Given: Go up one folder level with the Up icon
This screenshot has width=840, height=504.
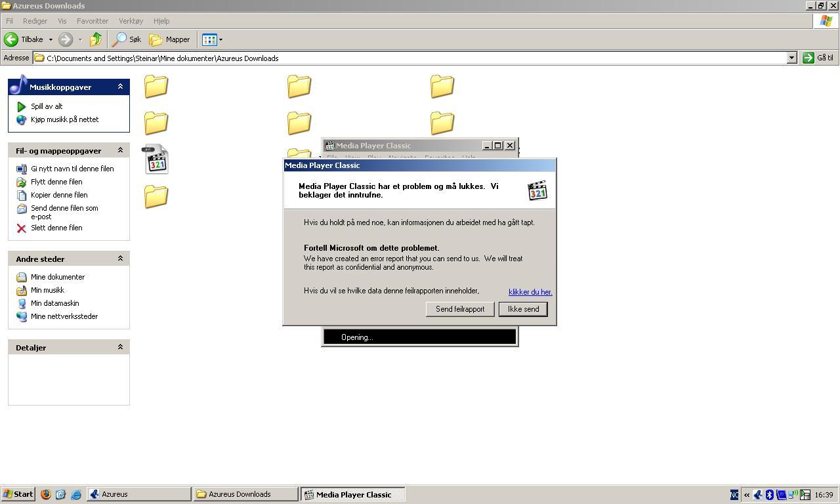Looking at the screenshot, I should point(96,39).
